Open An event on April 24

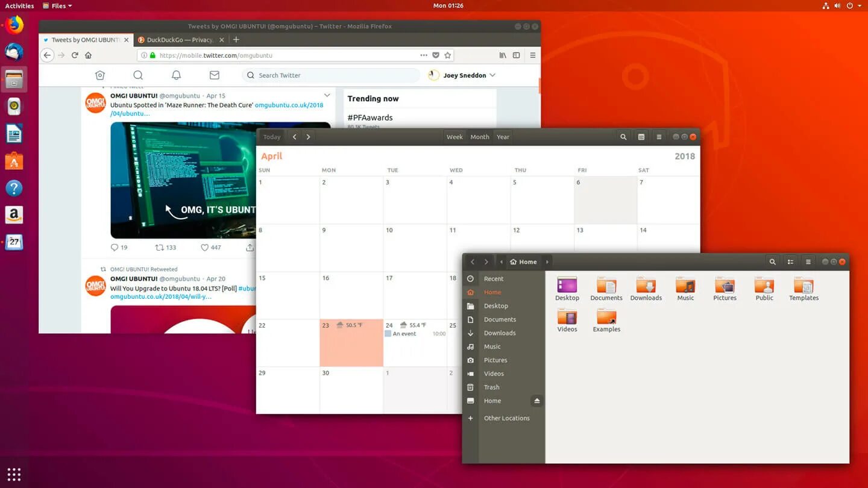pyautogui.click(x=415, y=333)
